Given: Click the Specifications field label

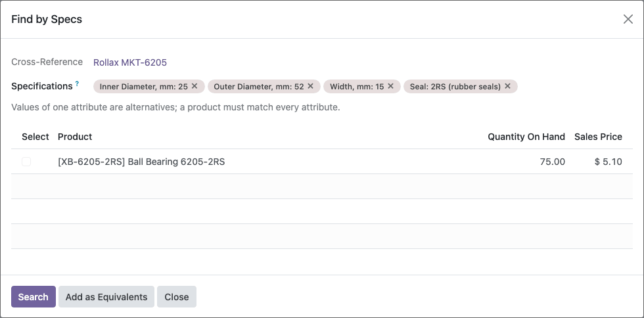Looking at the screenshot, I should pyautogui.click(x=42, y=86).
